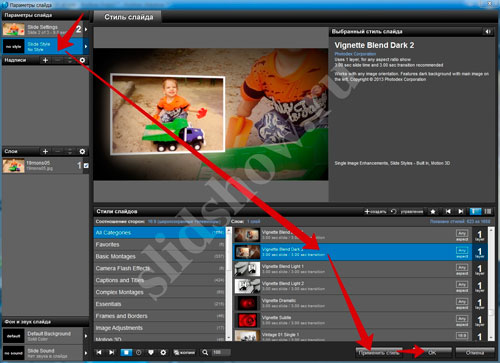The height and width of the screenshot is (363, 500).
Task: Expand the Slide Settings arrow
Action: pyautogui.click(x=86, y=29)
